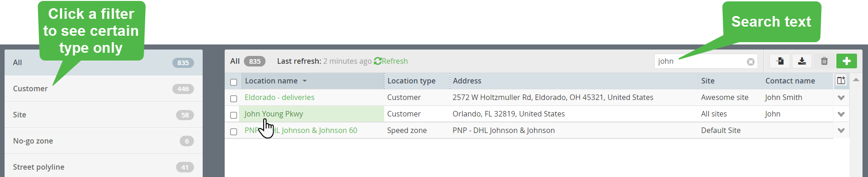
Task: Check the Eldorado - deliveries row checkbox
Action: pyautogui.click(x=233, y=99)
